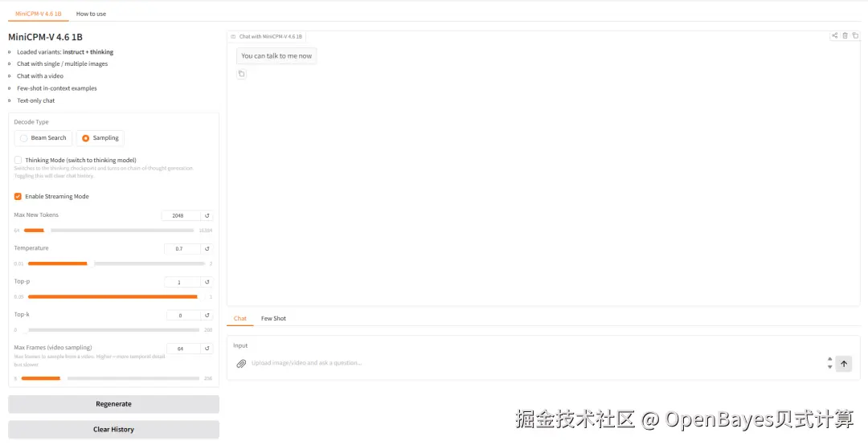This screenshot has width=868, height=445.
Task: Select Beam Search decode type
Action: pyautogui.click(x=43, y=138)
